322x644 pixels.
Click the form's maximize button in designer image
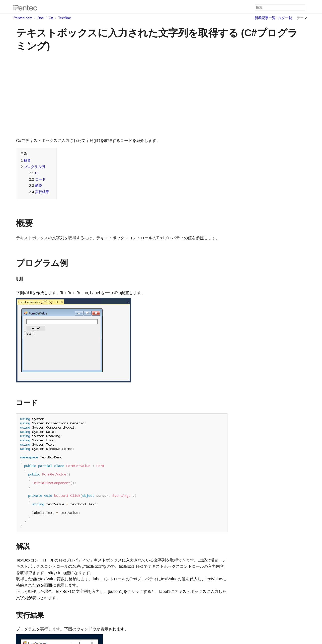pyautogui.click(x=87, y=313)
